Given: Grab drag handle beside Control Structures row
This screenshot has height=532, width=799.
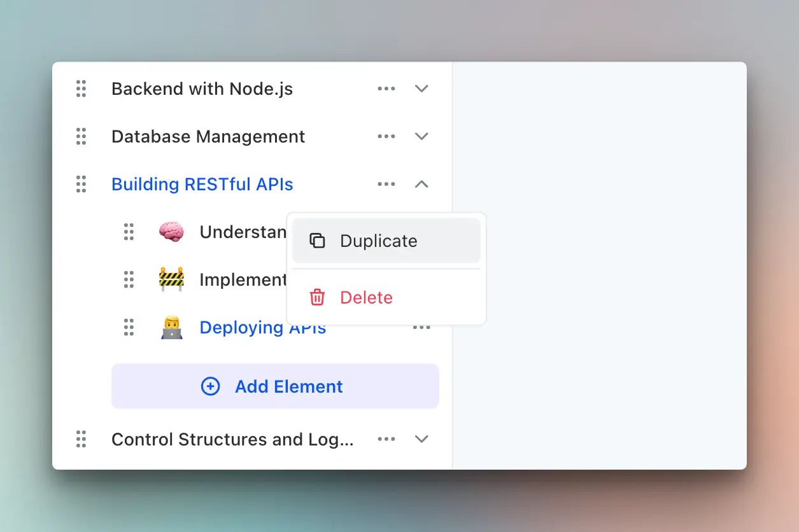Looking at the screenshot, I should [x=81, y=439].
